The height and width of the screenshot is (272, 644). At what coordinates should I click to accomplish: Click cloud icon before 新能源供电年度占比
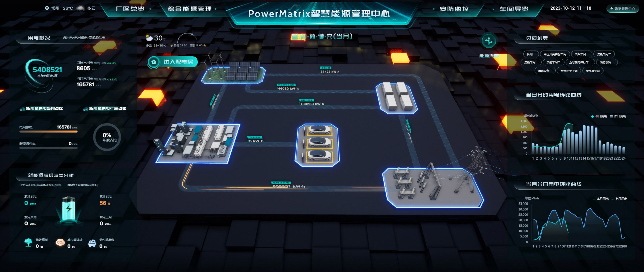(86, 109)
